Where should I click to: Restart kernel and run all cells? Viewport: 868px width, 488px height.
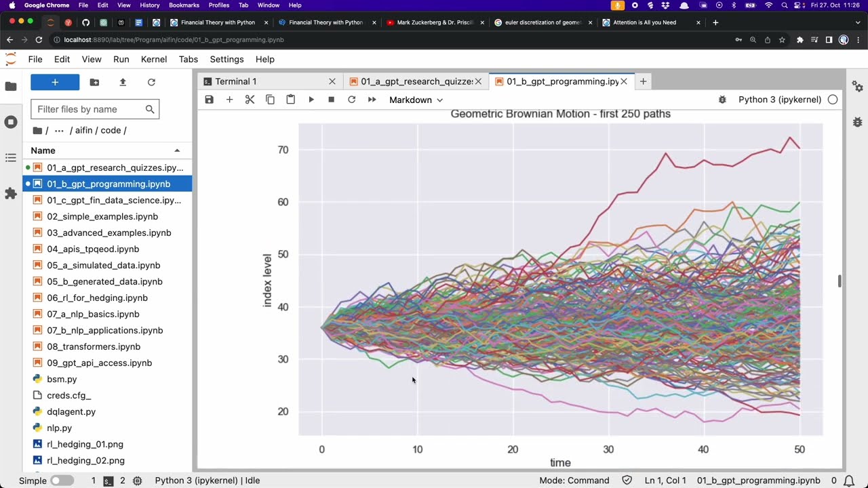372,100
